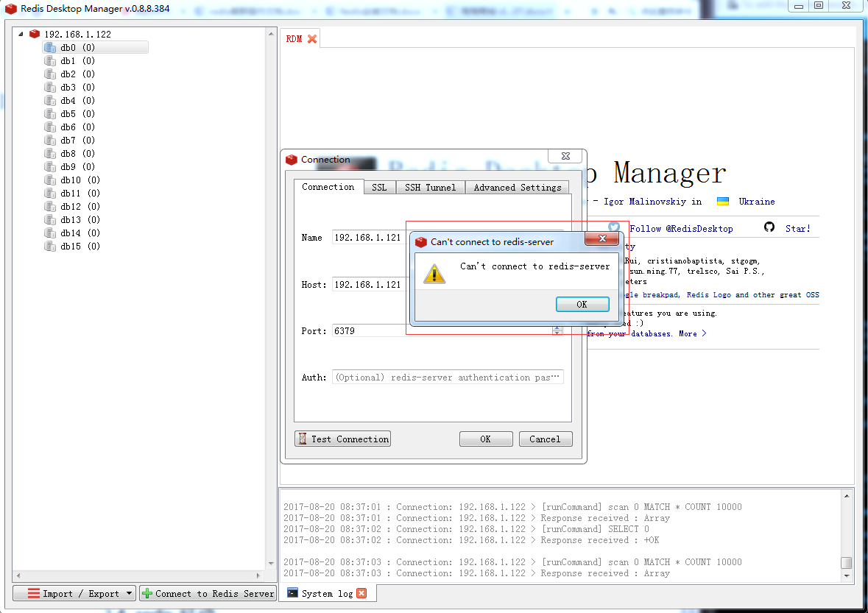
Task: Click the db2 database icon
Action: click(50, 74)
